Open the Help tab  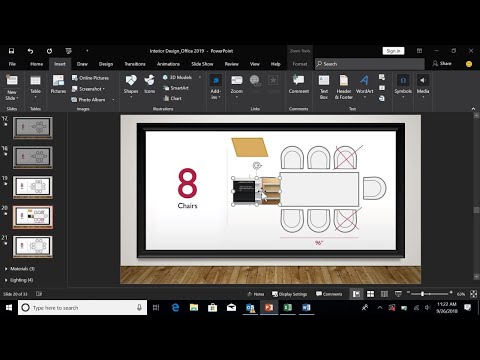(x=275, y=64)
